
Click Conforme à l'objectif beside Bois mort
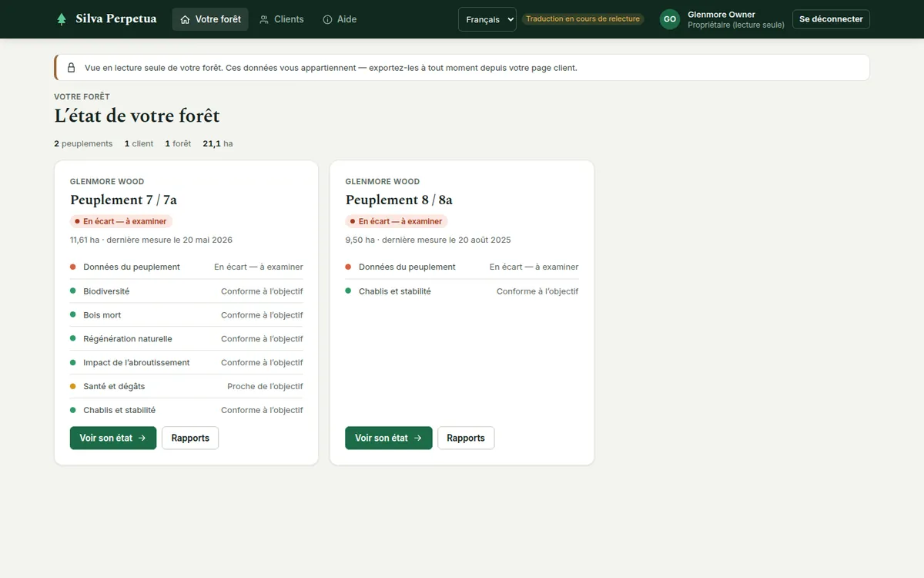[262, 315]
